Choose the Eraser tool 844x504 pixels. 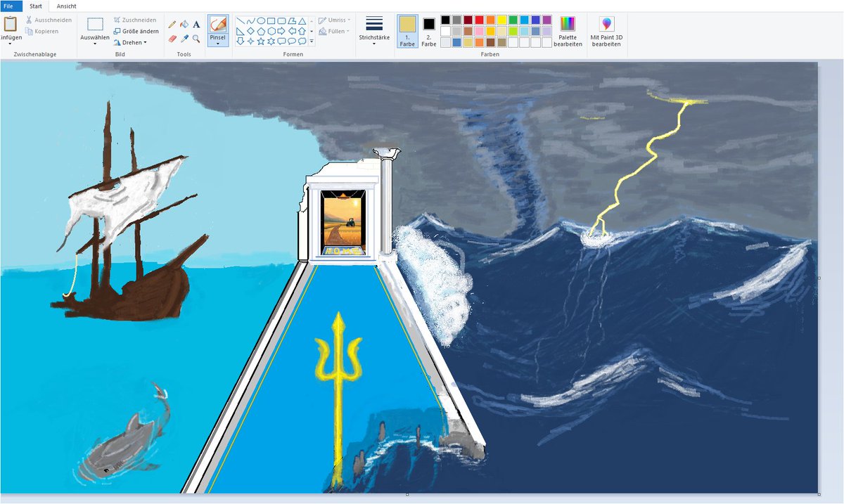pyautogui.click(x=172, y=39)
